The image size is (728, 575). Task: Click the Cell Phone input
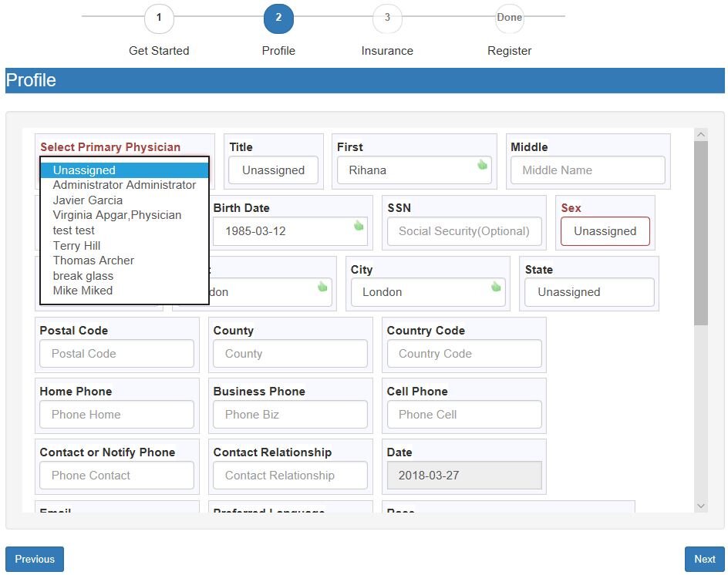[x=464, y=415]
